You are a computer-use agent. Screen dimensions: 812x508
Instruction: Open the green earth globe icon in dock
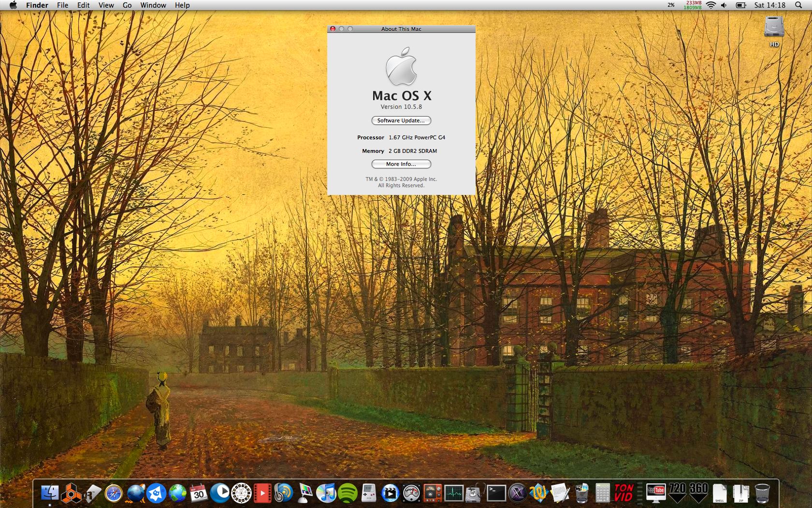tap(178, 493)
